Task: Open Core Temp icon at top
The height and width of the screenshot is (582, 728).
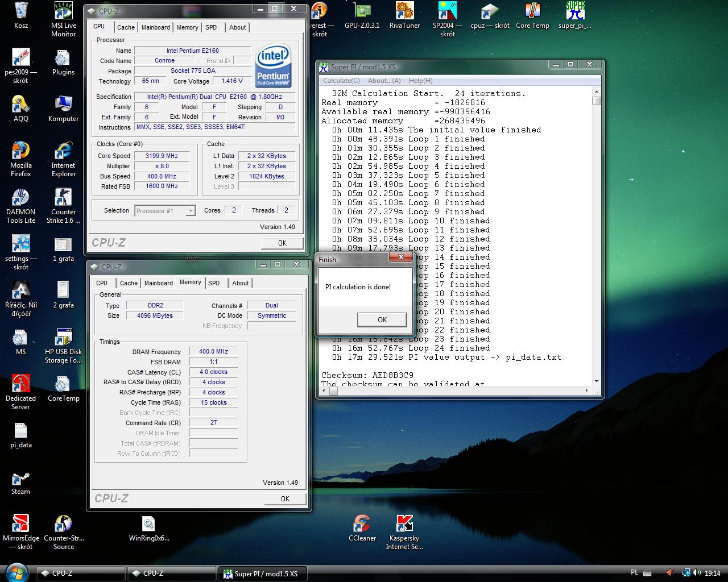Action: click(532, 15)
